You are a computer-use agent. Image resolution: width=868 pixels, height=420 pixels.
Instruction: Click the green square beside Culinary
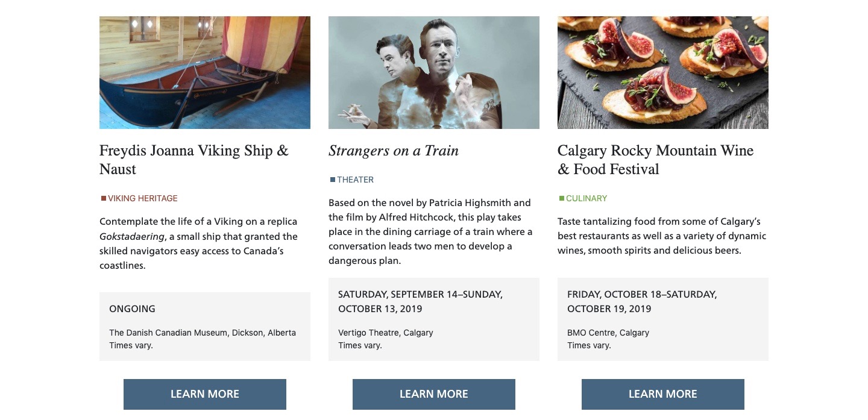click(x=562, y=198)
